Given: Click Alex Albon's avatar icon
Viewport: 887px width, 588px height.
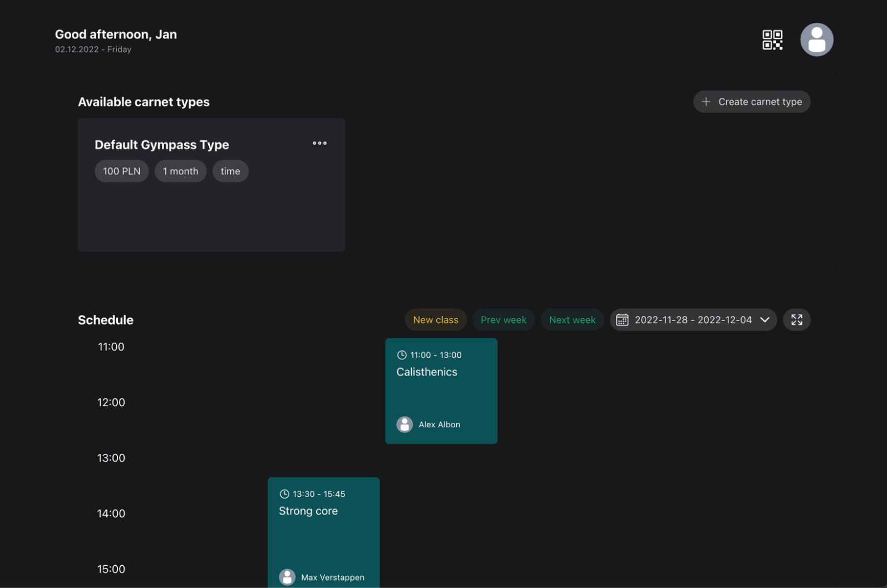Looking at the screenshot, I should tap(405, 424).
